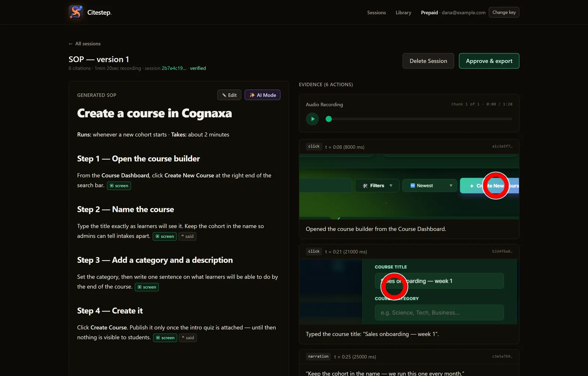
Task: Click the Chunk 1 of 1 time readout
Action: (x=482, y=104)
